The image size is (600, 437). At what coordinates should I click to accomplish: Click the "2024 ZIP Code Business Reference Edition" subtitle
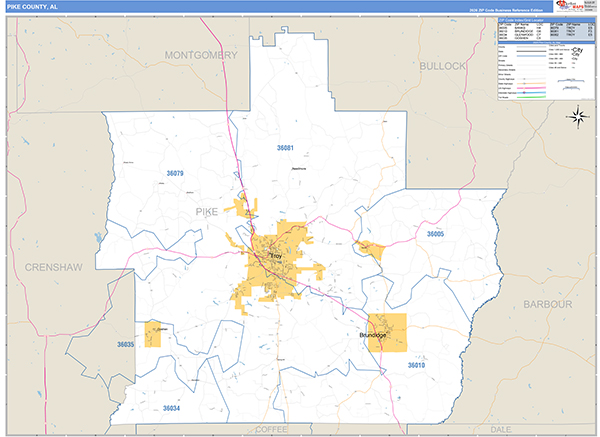pyautogui.click(x=506, y=10)
